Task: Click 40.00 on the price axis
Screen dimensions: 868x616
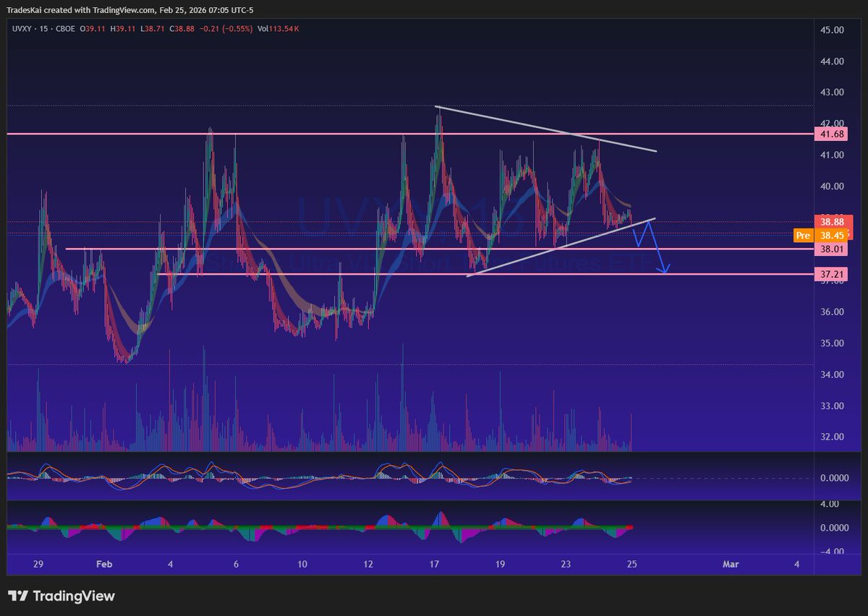Action: [832, 187]
